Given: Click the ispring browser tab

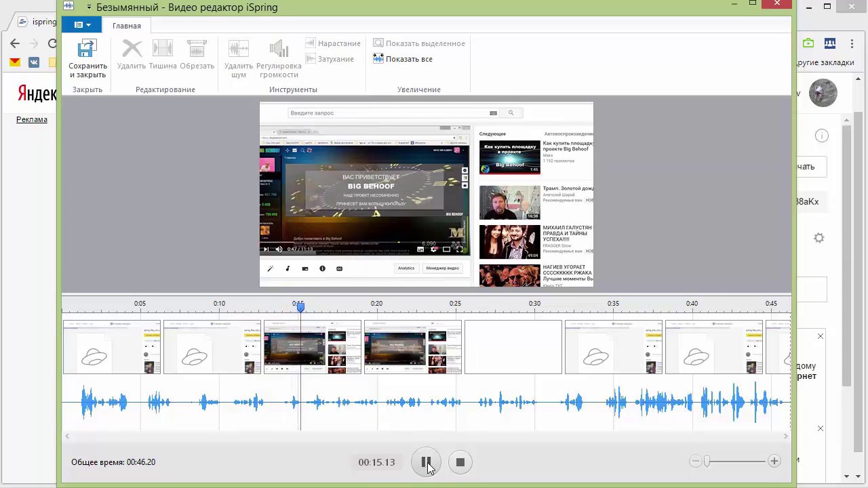Looking at the screenshot, I should click(x=38, y=22).
